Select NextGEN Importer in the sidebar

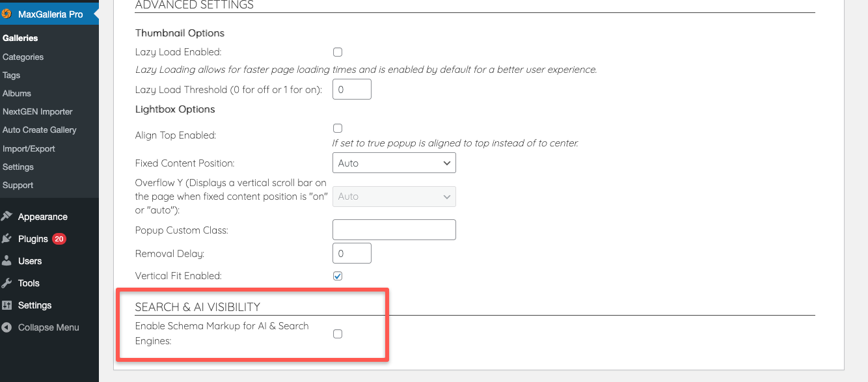(38, 111)
